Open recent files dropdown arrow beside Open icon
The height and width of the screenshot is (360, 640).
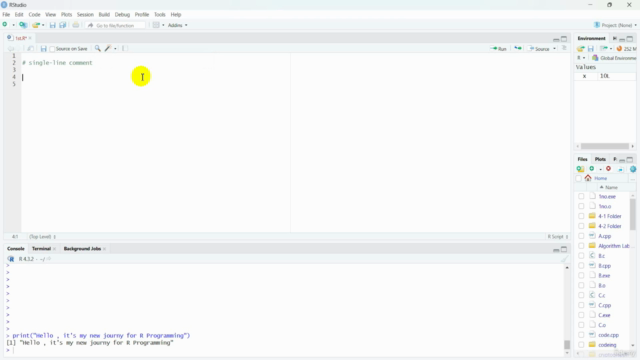point(43,25)
